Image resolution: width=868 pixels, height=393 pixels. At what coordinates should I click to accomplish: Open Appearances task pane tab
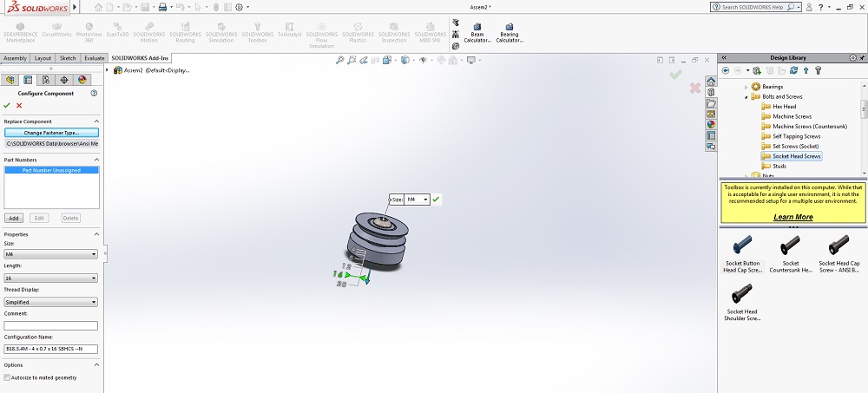click(x=711, y=125)
